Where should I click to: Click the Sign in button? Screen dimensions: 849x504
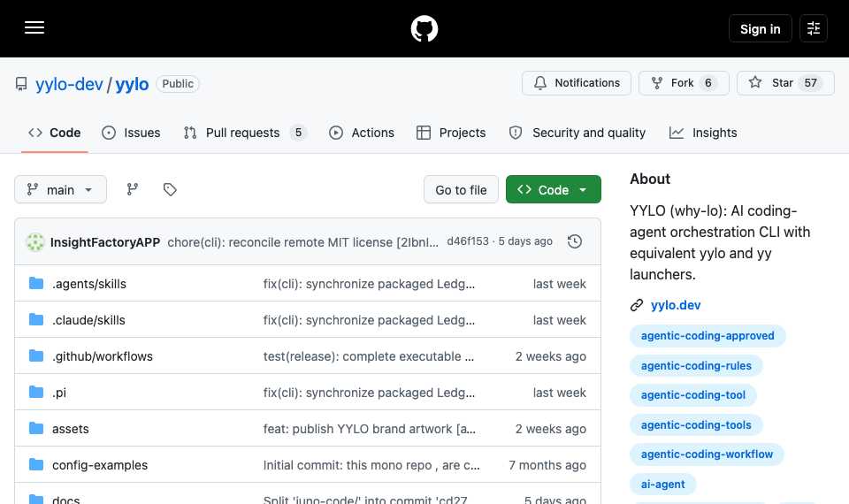point(761,28)
